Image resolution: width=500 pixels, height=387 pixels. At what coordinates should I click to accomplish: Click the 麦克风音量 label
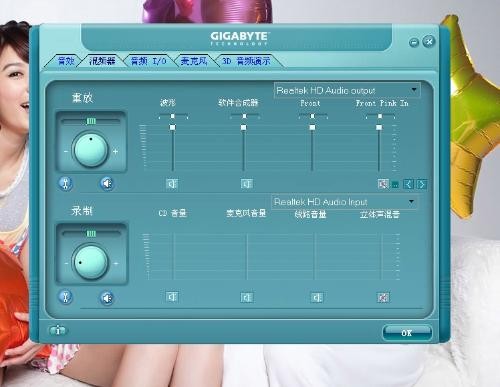click(246, 213)
